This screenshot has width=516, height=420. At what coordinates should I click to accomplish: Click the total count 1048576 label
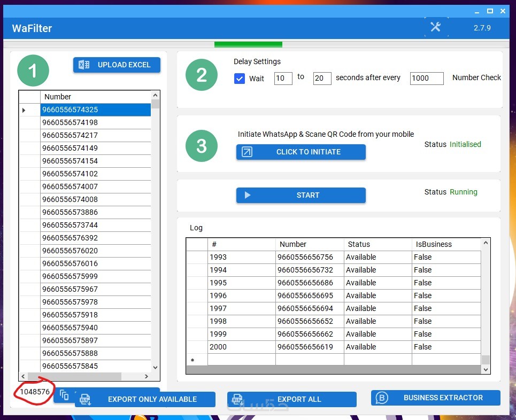click(35, 392)
